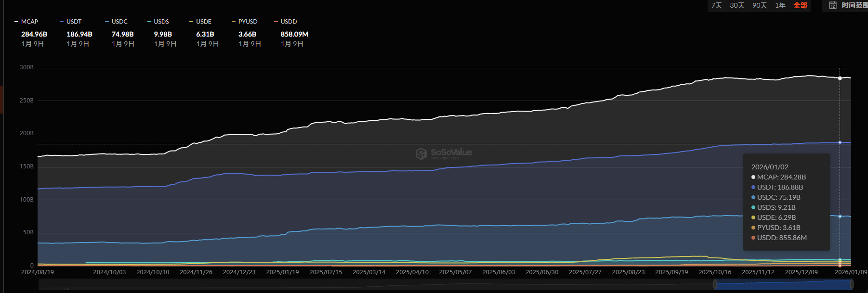
Task: Click the 全部 all-time range tab
Action: [x=800, y=5]
